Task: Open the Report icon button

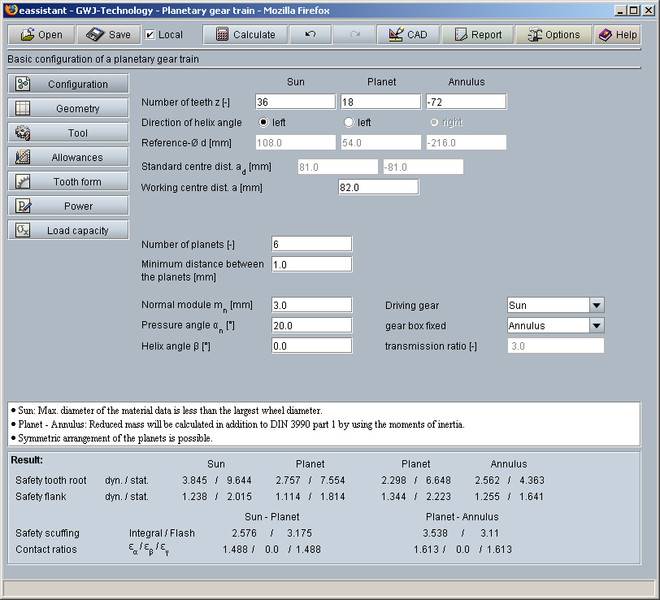Action: coord(460,34)
